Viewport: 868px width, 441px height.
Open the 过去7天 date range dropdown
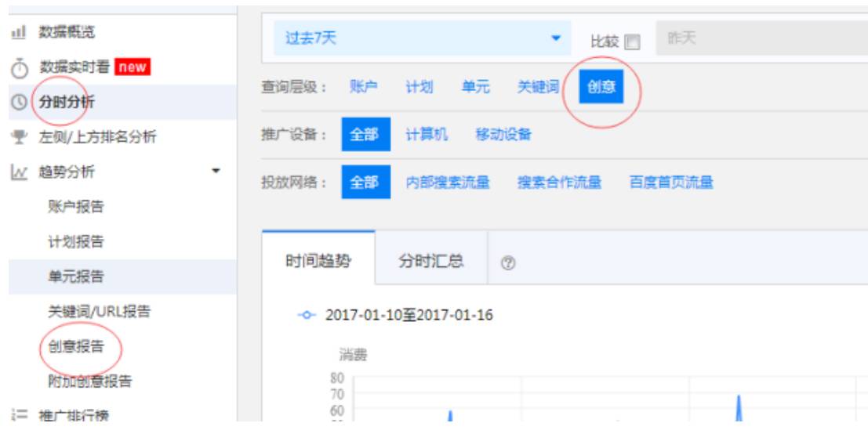(423, 38)
